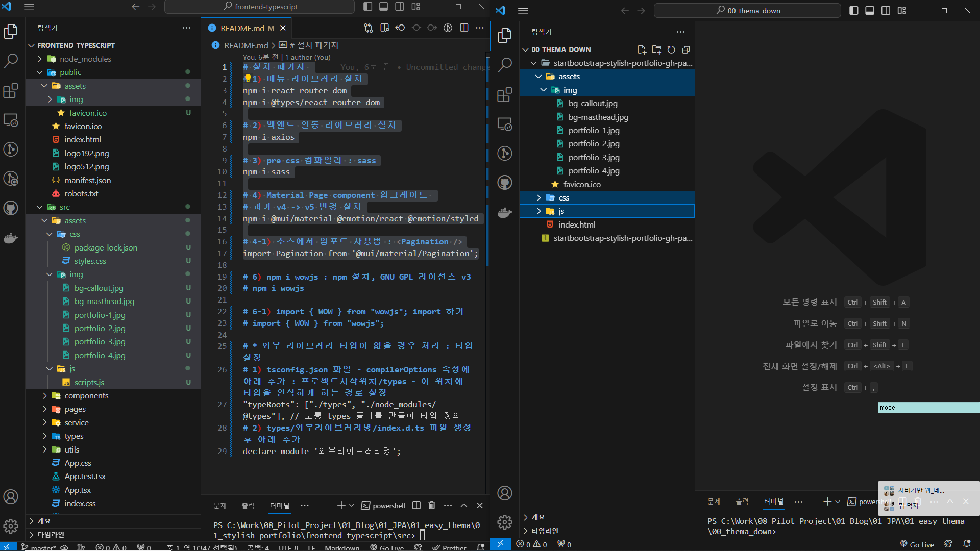This screenshot has width=980, height=551.
Task: Expand the components folder
Action: pyautogui.click(x=45, y=396)
